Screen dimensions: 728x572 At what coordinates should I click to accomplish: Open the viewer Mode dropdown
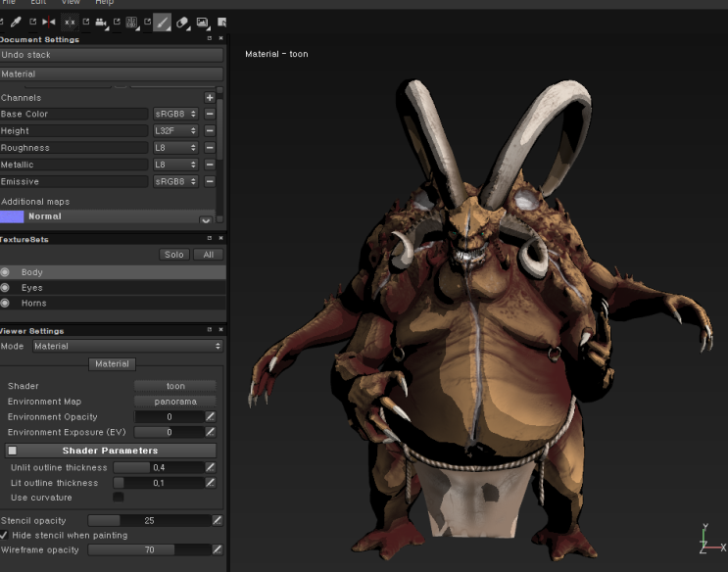tap(127, 346)
